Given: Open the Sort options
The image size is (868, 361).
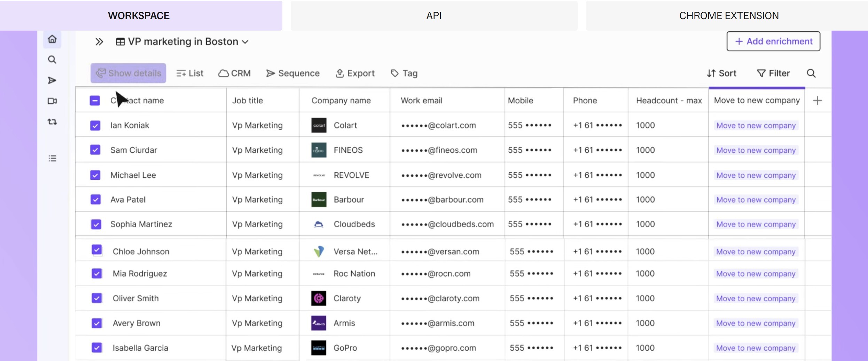Looking at the screenshot, I should 722,73.
